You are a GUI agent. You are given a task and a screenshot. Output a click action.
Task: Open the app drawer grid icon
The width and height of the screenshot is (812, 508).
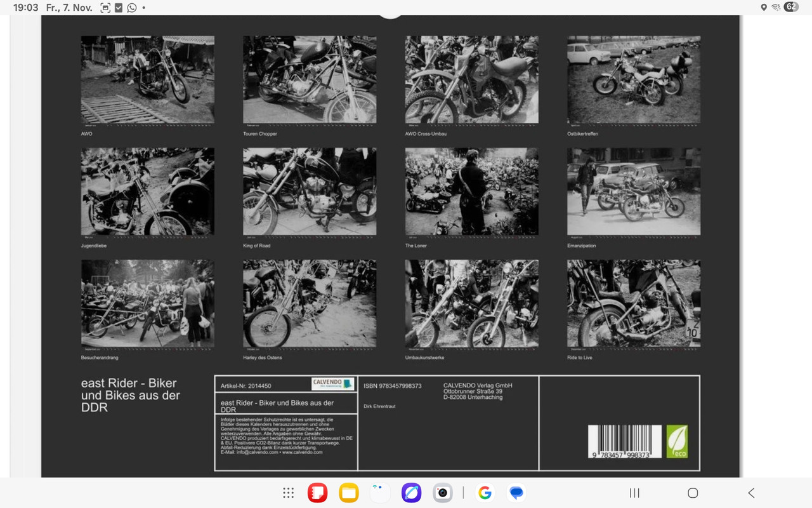[288, 493]
